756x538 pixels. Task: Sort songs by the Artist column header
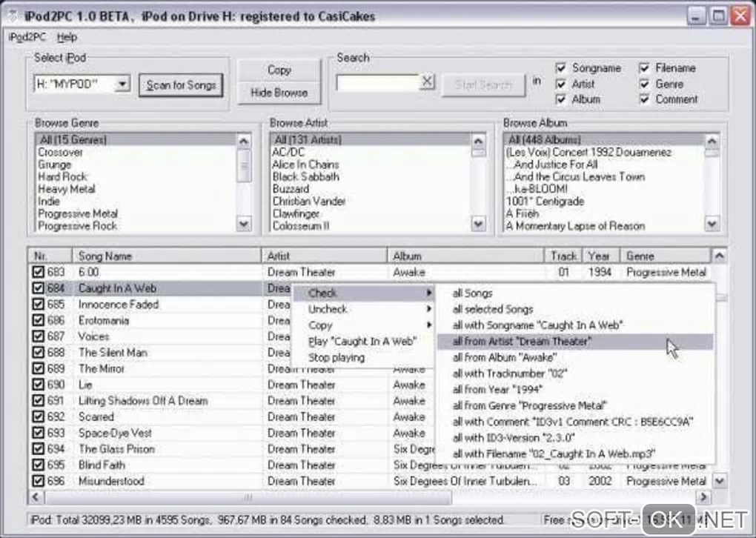pyautogui.click(x=325, y=256)
